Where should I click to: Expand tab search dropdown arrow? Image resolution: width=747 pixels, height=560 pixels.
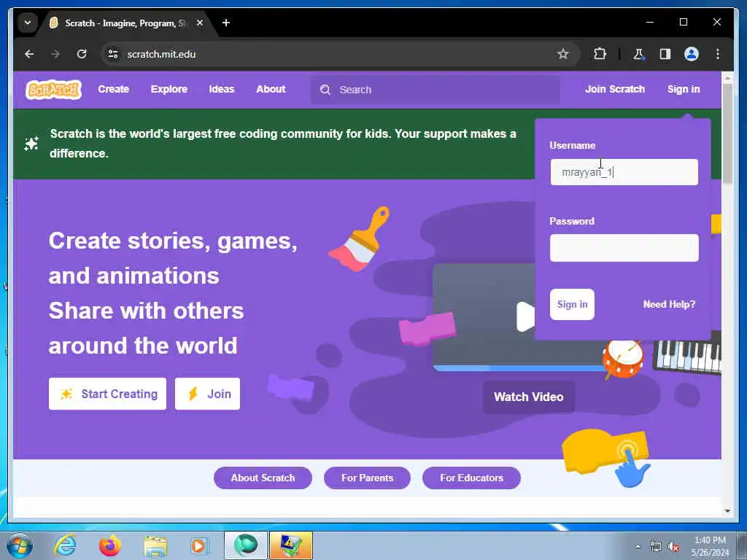tap(28, 23)
